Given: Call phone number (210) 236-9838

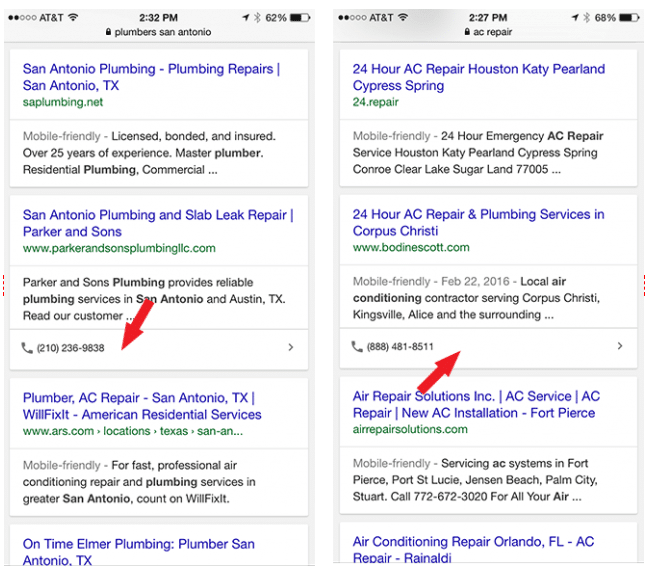Looking at the screenshot, I should (70, 348).
